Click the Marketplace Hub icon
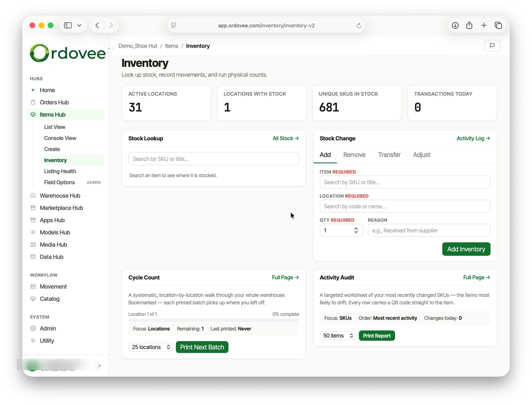Image resolution: width=532 pixels, height=406 pixels. (x=33, y=208)
